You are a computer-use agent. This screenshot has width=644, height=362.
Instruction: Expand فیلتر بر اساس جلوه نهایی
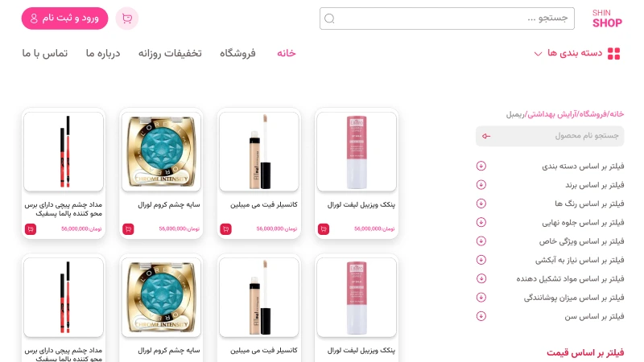(481, 222)
